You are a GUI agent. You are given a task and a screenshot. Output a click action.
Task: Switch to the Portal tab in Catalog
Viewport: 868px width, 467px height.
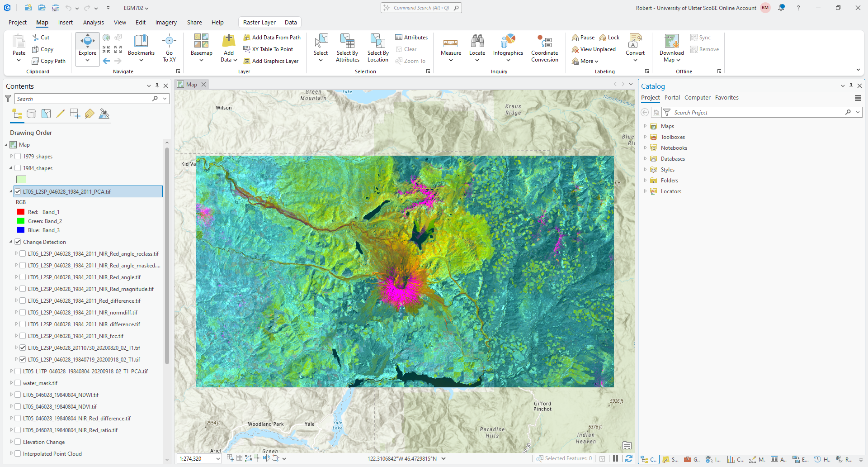point(672,98)
